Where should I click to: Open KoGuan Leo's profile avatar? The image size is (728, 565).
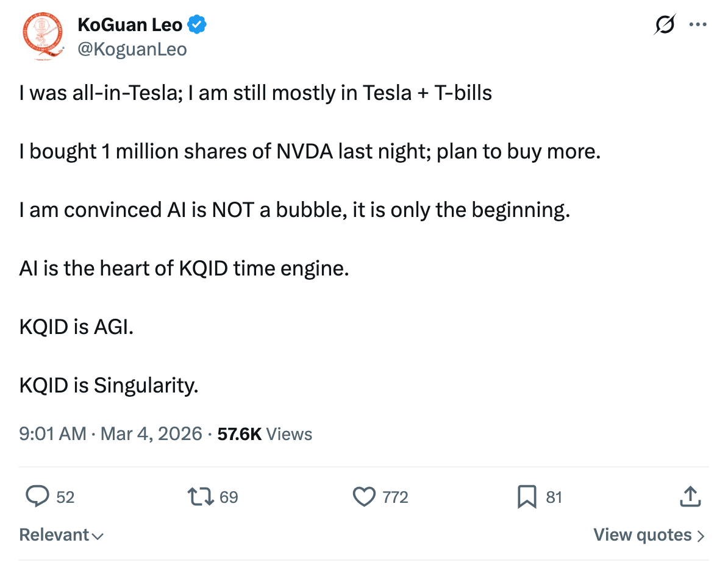tap(43, 35)
